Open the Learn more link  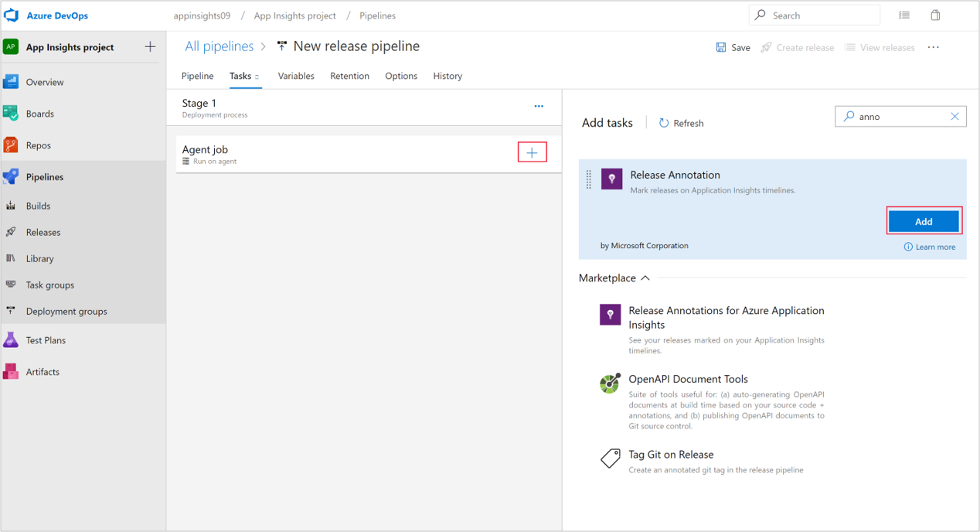930,247
